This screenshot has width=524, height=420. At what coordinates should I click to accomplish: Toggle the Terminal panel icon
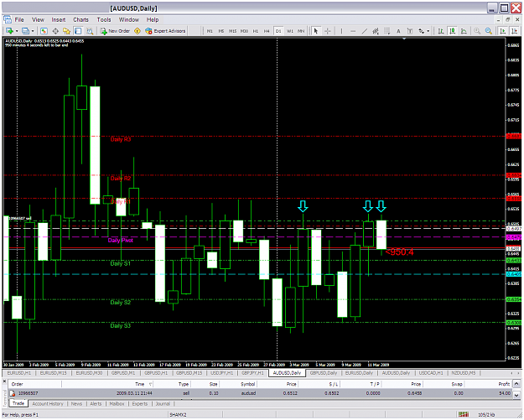[x=78, y=31]
